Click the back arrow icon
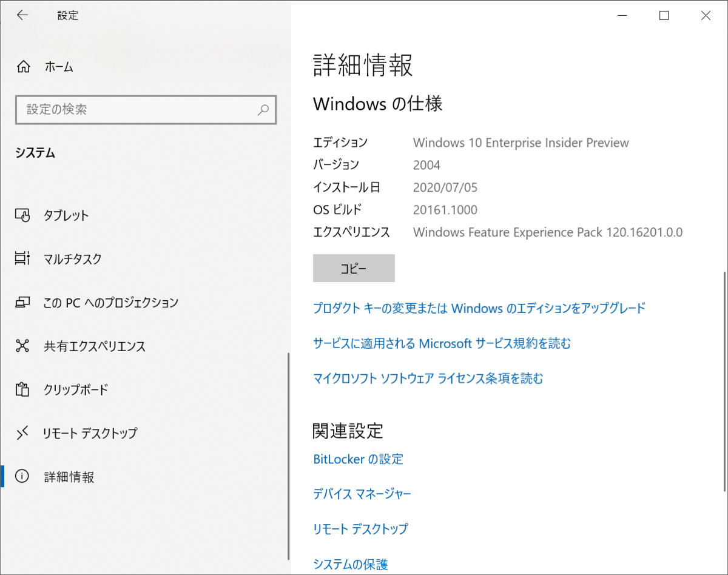Viewport: 728px width, 575px height. [x=22, y=16]
